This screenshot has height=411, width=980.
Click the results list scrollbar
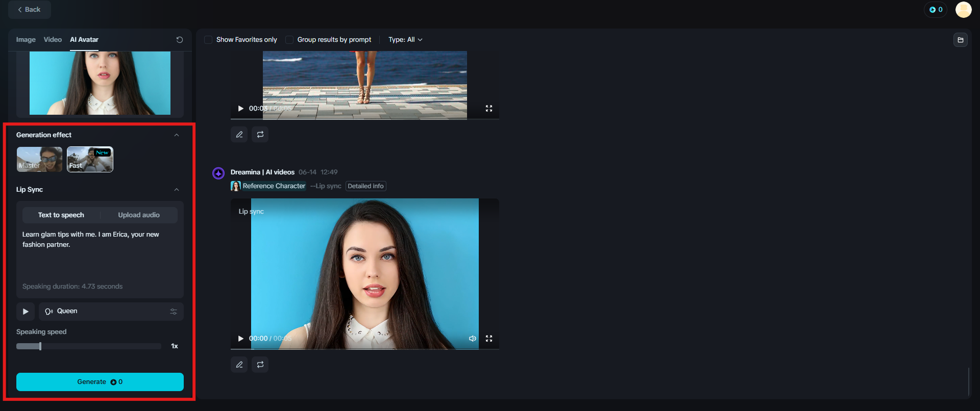point(968,381)
